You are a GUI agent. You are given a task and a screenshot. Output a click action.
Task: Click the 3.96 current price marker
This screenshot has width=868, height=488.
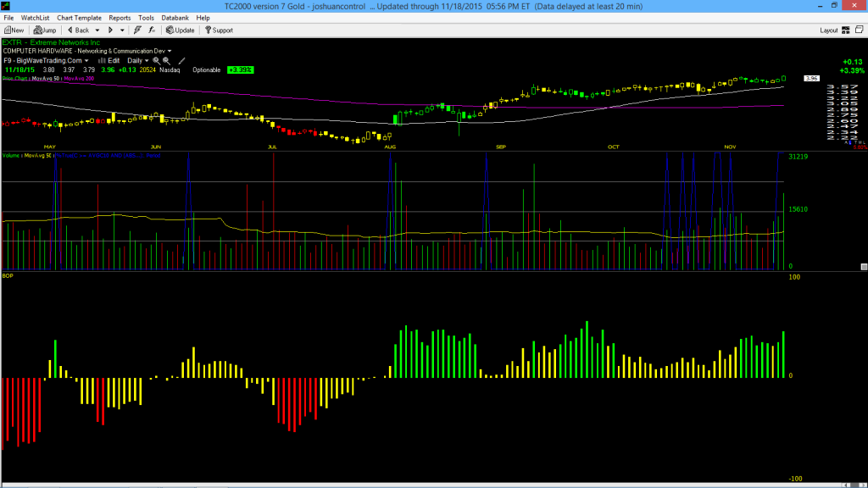811,79
